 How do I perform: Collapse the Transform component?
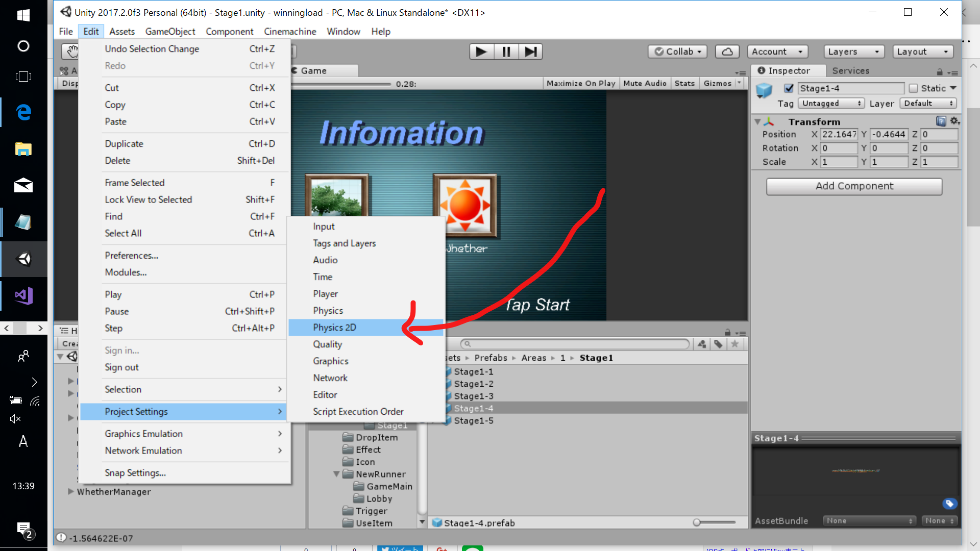click(x=758, y=121)
